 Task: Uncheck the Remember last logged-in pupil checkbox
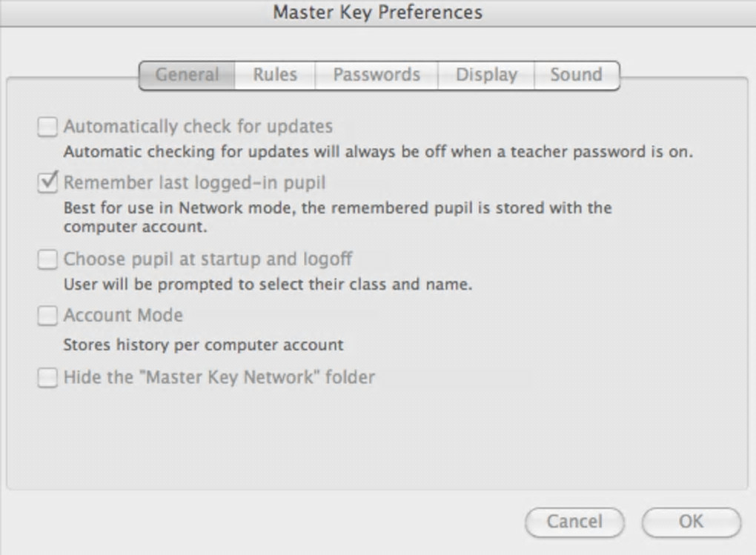point(47,182)
